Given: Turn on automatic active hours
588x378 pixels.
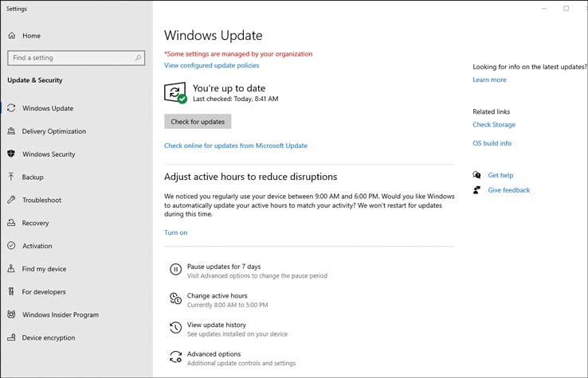Looking at the screenshot, I should click(x=175, y=232).
